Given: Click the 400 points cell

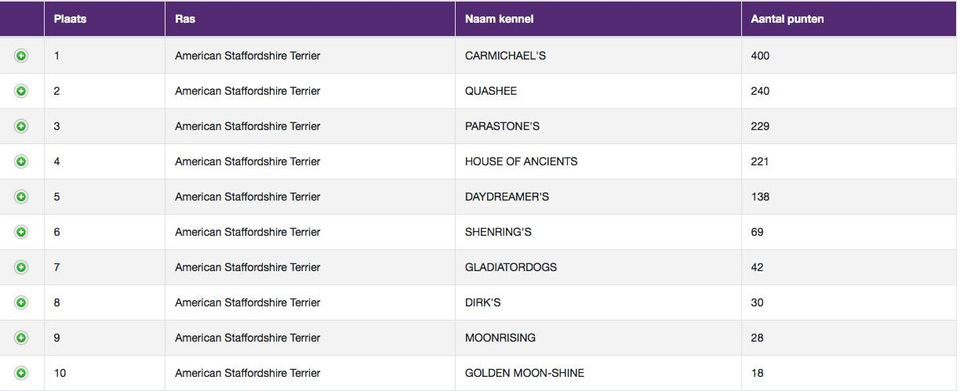Looking at the screenshot, I should 760,56.
